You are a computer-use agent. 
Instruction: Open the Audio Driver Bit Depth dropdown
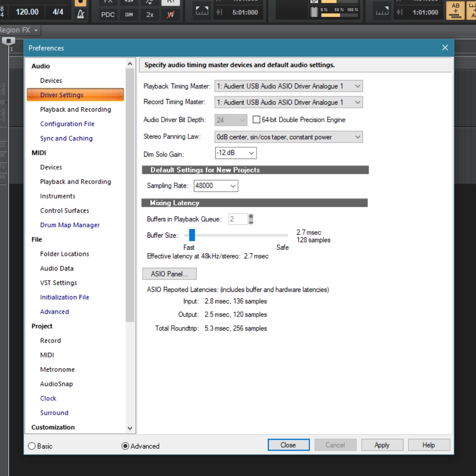click(x=231, y=120)
